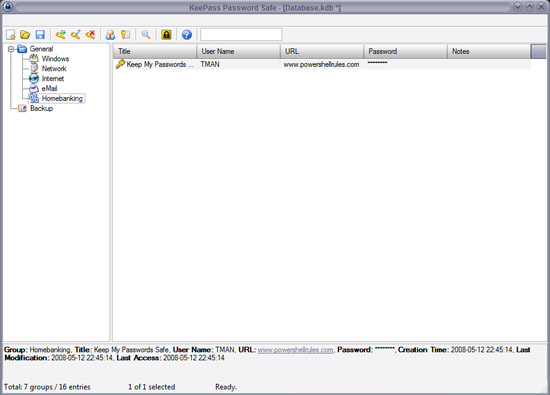Image resolution: width=550 pixels, height=395 pixels.
Task: Select the Homebanking group
Action: click(62, 98)
